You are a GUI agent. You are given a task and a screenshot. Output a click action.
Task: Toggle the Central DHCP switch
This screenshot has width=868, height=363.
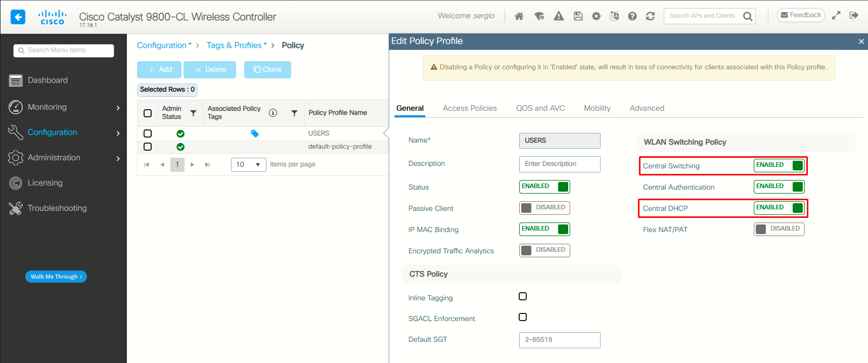779,208
